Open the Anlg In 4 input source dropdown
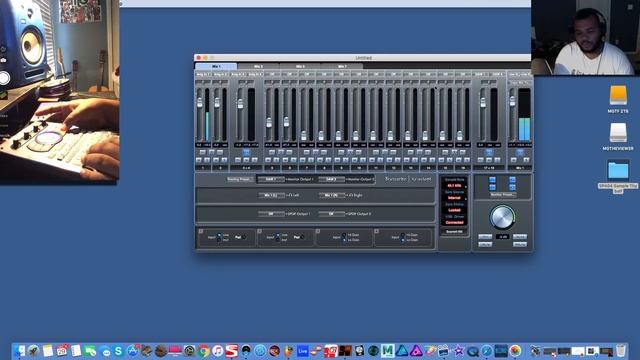The width and height of the screenshot is (640, 360). [x=255, y=74]
